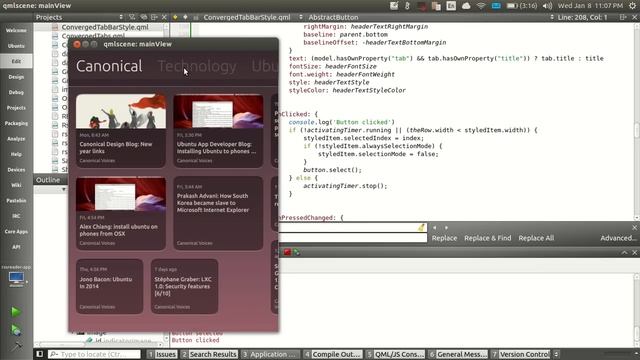Viewport: 640px width, 360px height.
Task: Go forward in editor navigation history
Action: (185, 17)
